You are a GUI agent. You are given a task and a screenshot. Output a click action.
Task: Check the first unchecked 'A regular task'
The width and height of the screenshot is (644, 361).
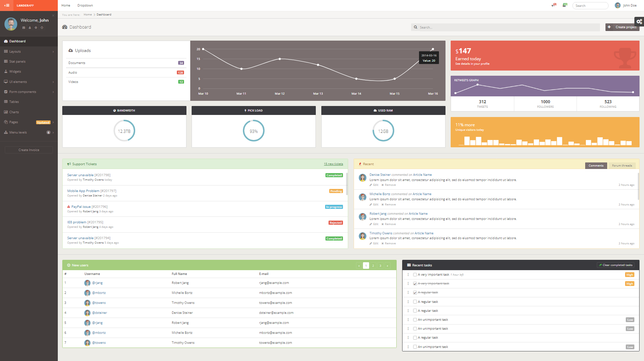(415, 302)
